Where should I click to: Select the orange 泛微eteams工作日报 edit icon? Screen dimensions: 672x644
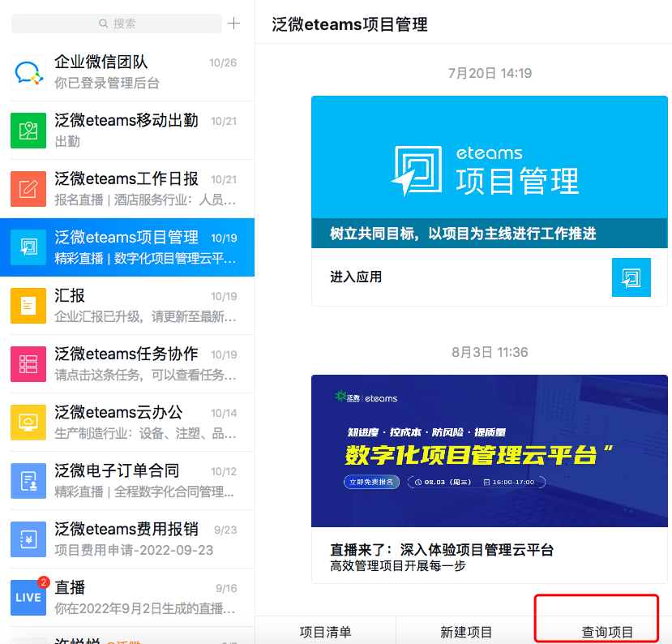pos(28,188)
